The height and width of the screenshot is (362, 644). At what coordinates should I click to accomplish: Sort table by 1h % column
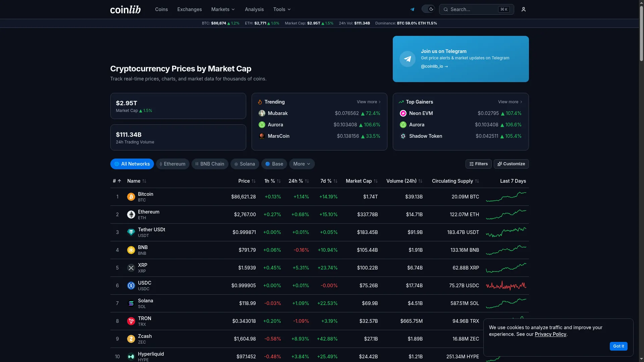(x=273, y=181)
